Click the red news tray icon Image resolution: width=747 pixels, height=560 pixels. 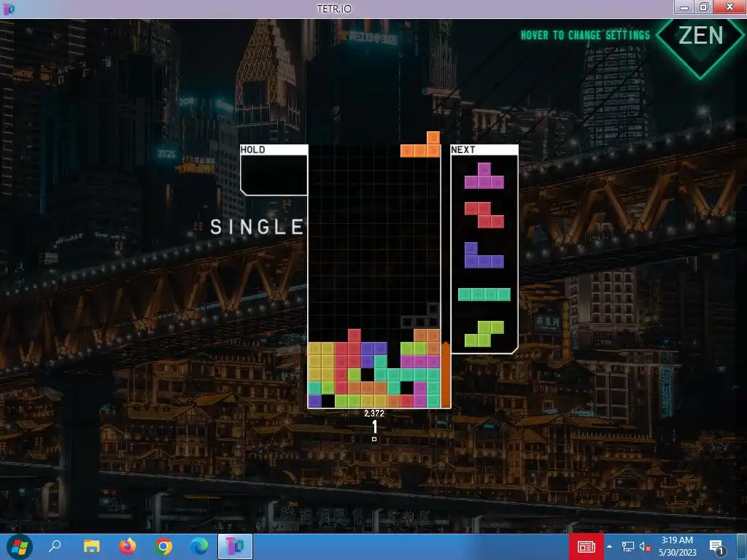[x=587, y=547]
